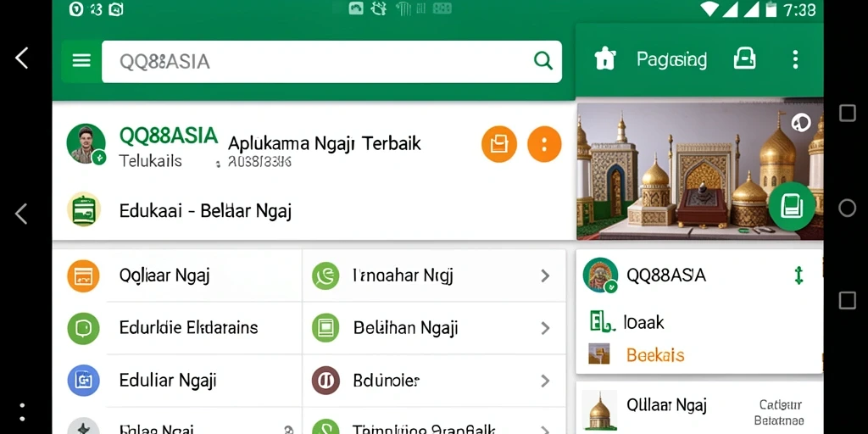Tap the orange icon beside Qoliaar Ngaj
Image resolution: width=868 pixels, height=434 pixels.
pyautogui.click(x=83, y=275)
